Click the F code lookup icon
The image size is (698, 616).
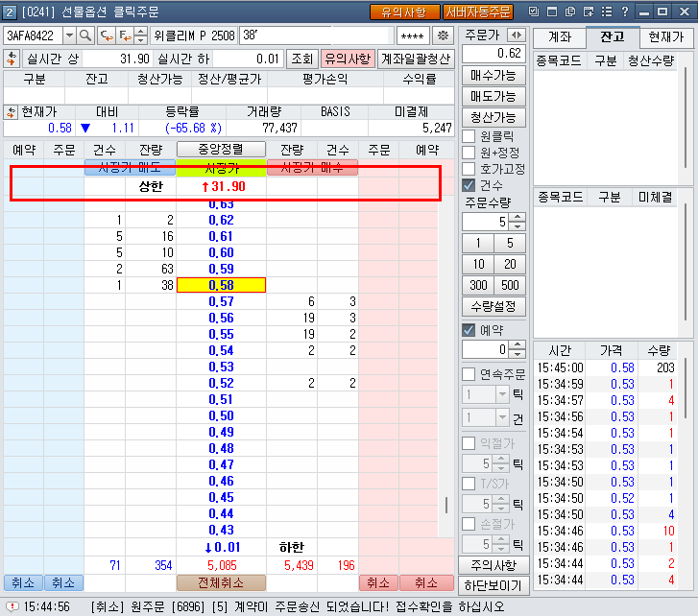point(125,36)
